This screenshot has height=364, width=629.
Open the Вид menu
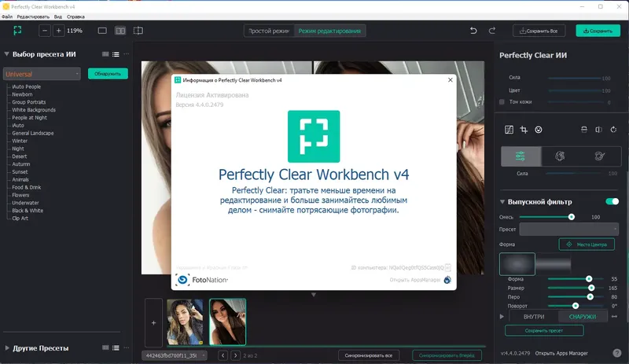tap(58, 17)
